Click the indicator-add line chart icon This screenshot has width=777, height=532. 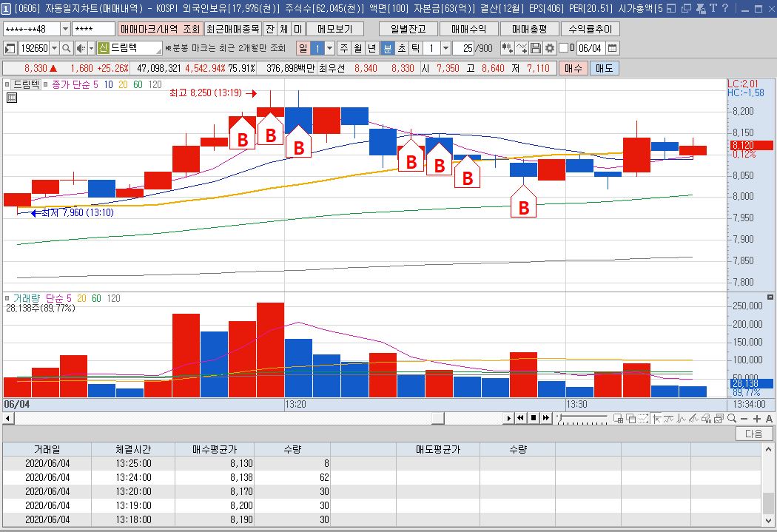coord(521,48)
